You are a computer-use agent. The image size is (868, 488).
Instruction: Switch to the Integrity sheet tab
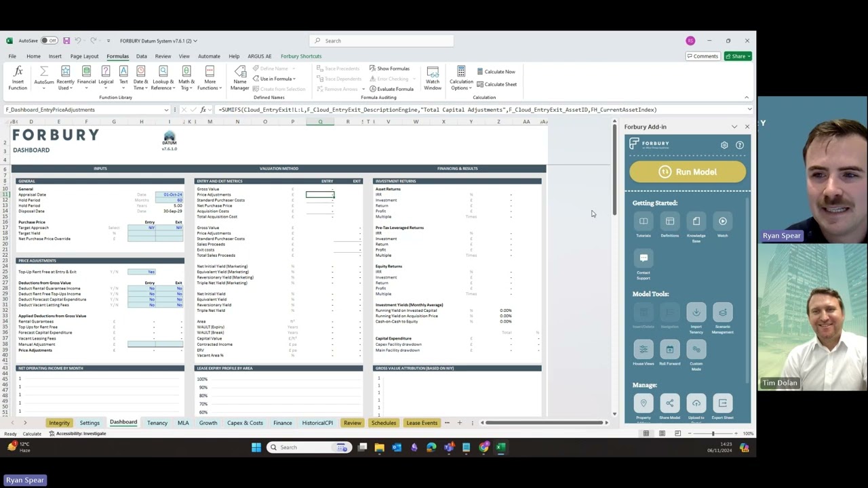(59, 423)
